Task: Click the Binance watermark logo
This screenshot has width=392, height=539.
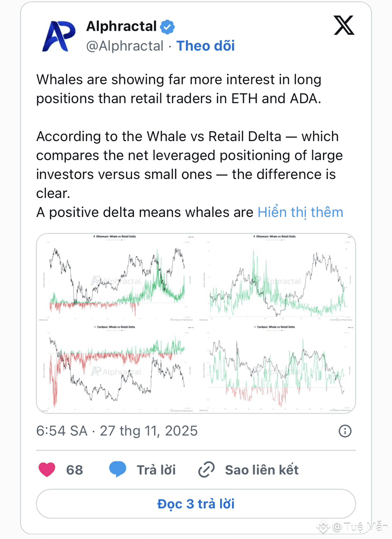Action: click(x=323, y=527)
